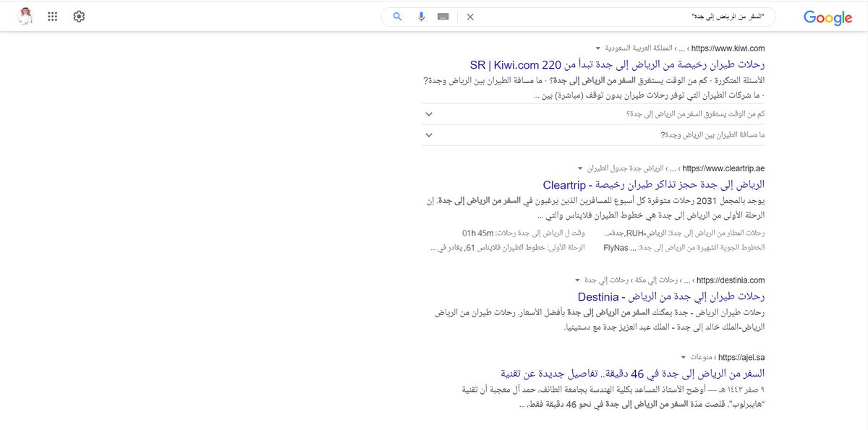Click the https://www.kiwi.com URL text

pos(728,48)
